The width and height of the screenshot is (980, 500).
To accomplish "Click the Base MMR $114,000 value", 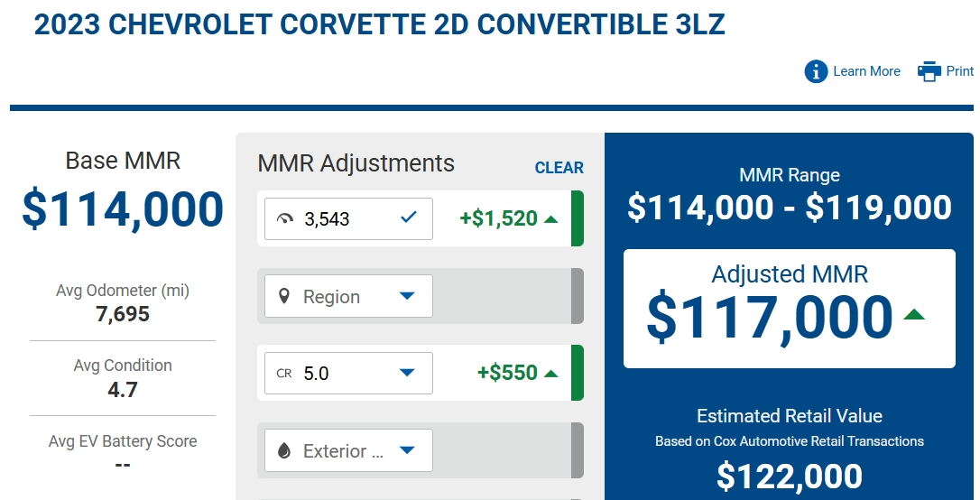I will point(123,208).
